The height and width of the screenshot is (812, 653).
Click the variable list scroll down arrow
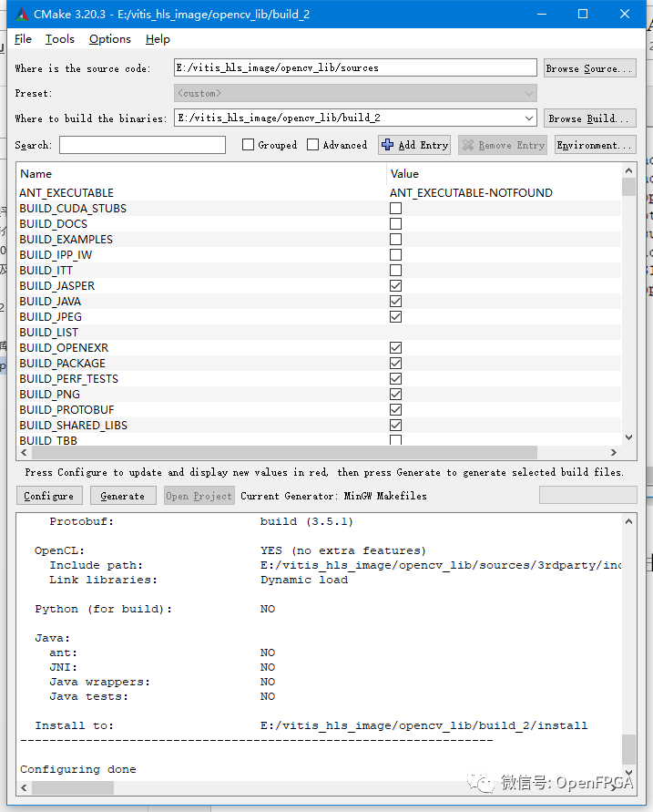coord(628,437)
